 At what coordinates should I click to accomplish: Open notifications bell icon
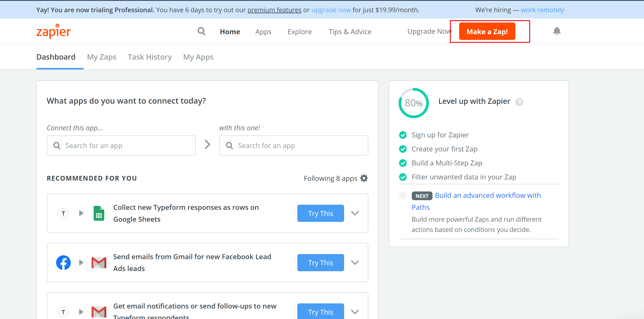tap(557, 31)
